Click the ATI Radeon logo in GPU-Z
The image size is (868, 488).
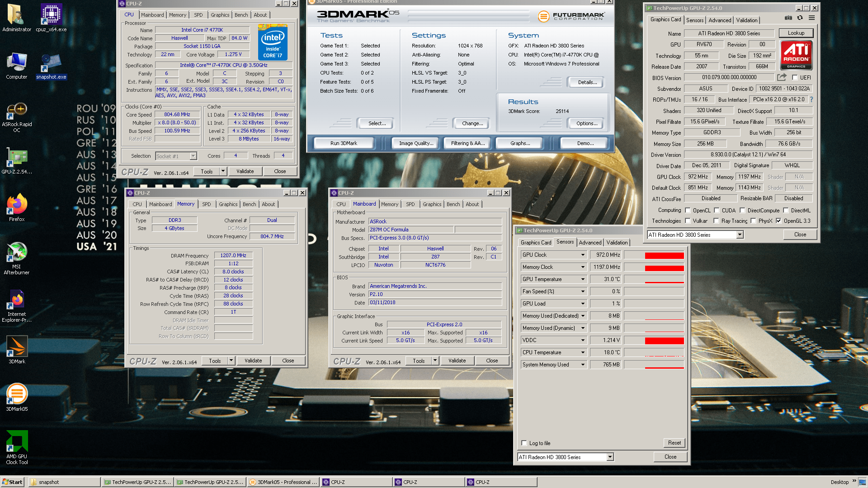(796, 55)
